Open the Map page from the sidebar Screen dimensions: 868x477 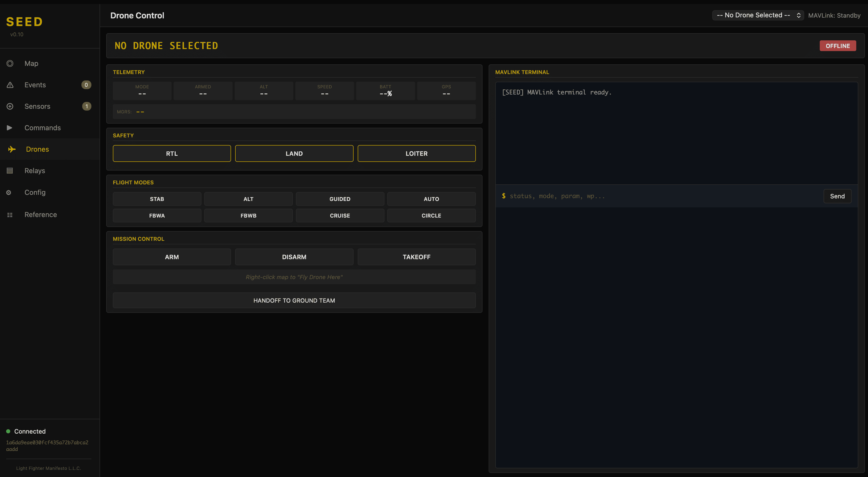(x=10, y=63)
